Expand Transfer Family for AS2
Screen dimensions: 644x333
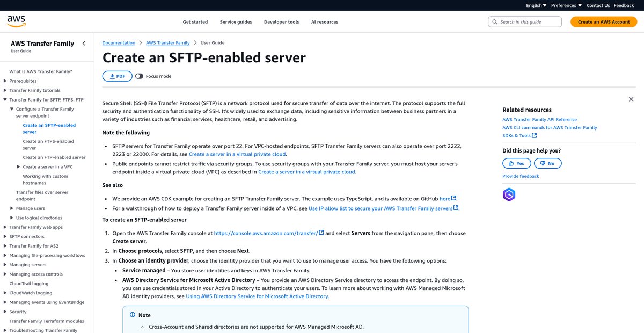pyautogui.click(x=5, y=246)
